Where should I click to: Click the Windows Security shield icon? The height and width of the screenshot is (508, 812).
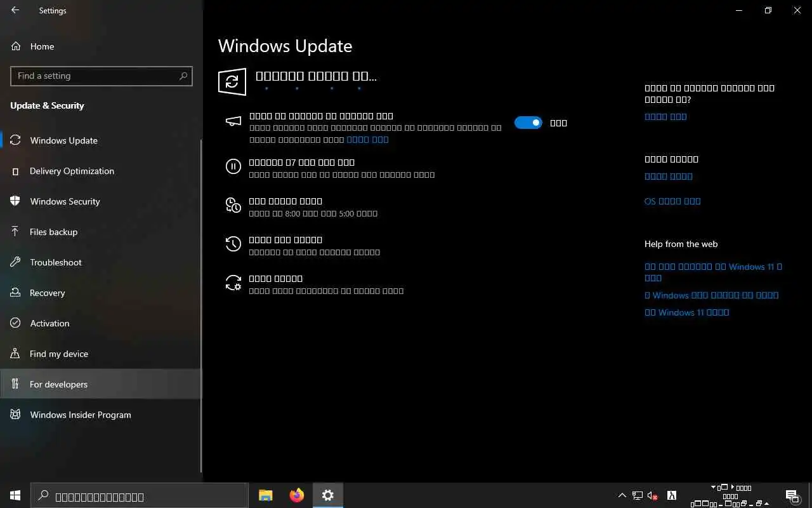click(16, 201)
